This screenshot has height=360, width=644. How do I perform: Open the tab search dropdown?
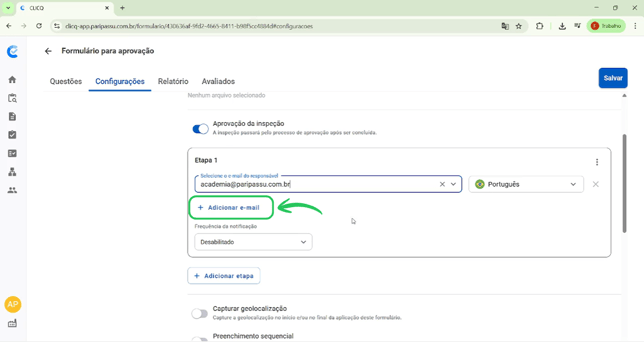point(8,8)
